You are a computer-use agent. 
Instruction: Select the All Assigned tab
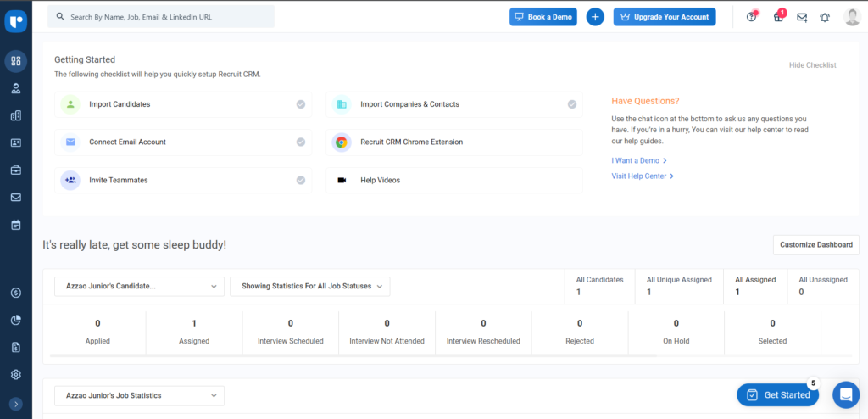[755, 286]
